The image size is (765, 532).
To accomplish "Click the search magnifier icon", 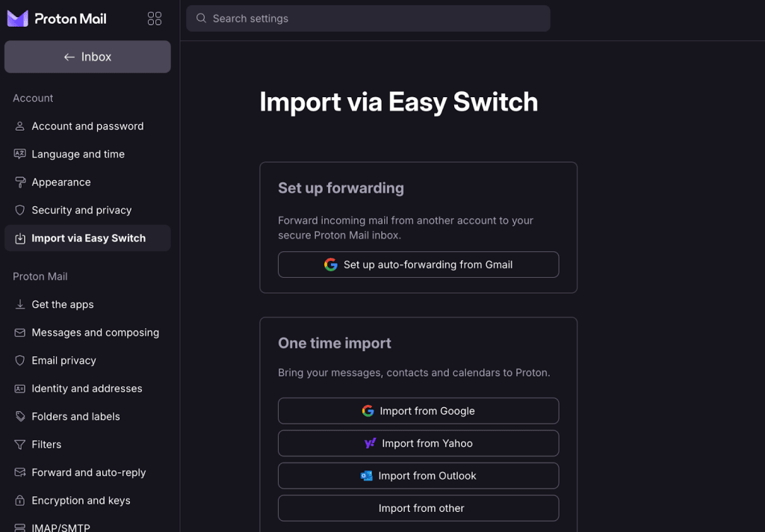I will [x=201, y=19].
